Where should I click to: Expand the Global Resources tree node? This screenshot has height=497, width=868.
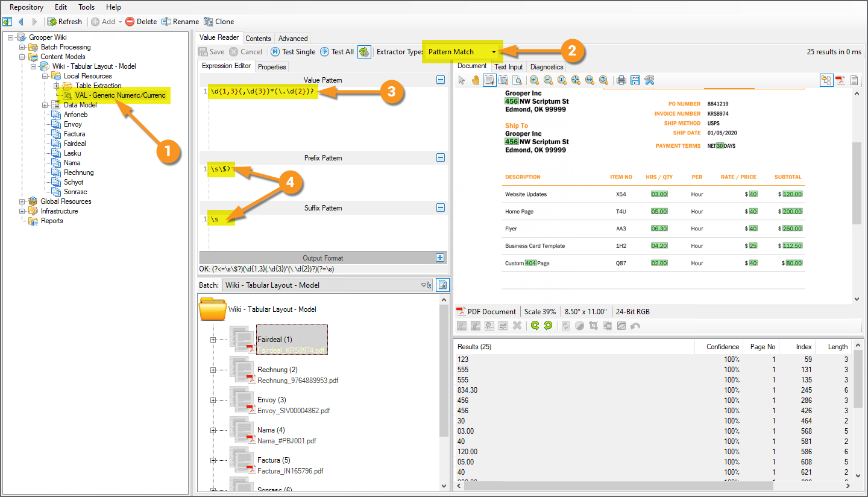(22, 201)
